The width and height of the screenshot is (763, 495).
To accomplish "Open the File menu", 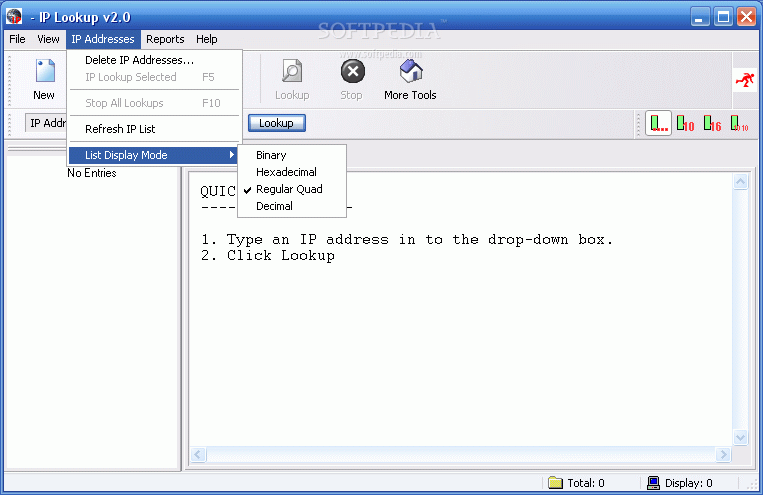I will [x=17, y=39].
